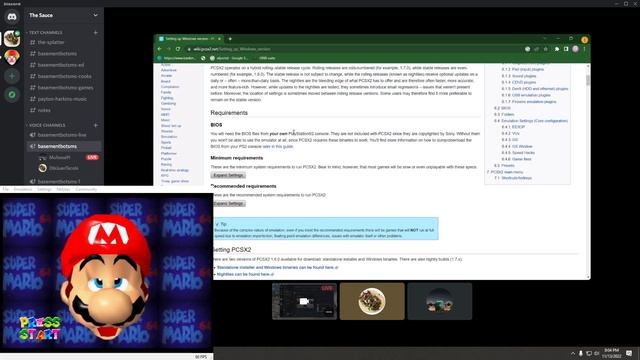
Task: Show hidden system tray icons chevron
Action: point(573,353)
